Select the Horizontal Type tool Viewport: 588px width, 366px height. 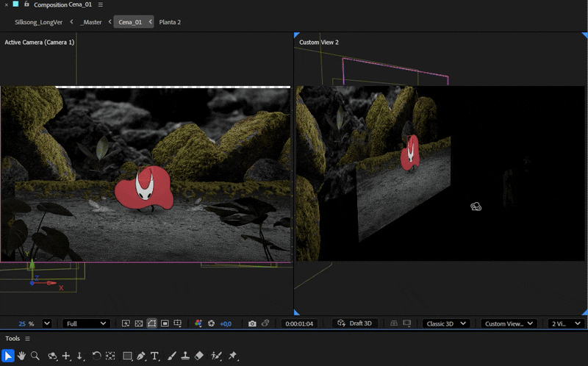pos(154,356)
